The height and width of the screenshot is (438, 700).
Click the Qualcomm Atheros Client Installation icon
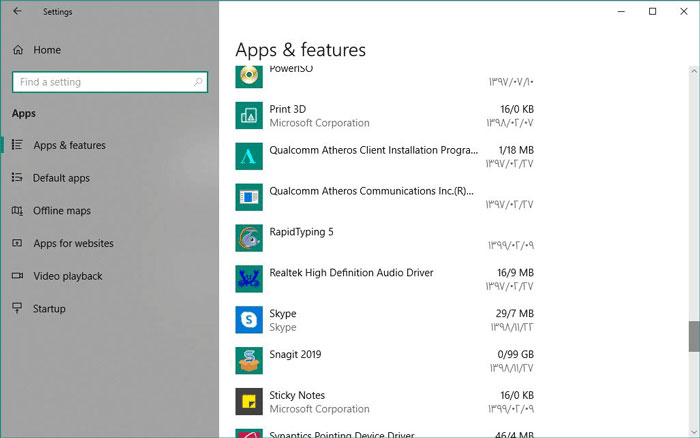[249, 156]
